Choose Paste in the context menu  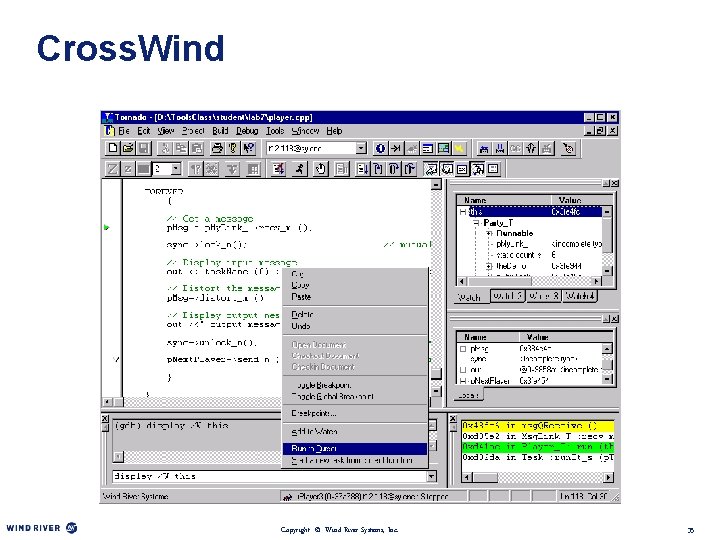click(355, 297)
